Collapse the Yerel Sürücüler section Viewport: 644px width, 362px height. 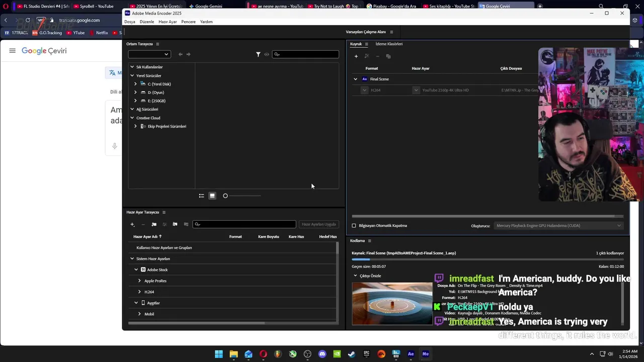(132, 75)
